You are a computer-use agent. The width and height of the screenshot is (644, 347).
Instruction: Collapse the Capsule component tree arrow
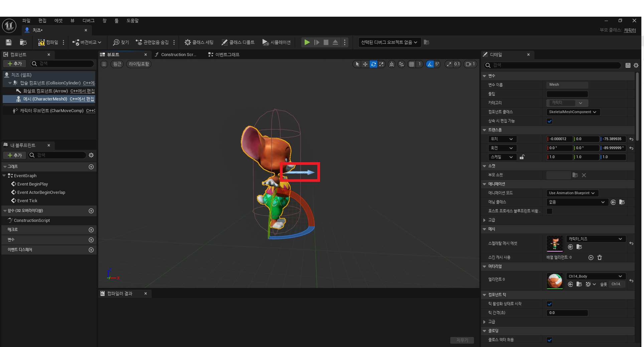pos(10,83)
